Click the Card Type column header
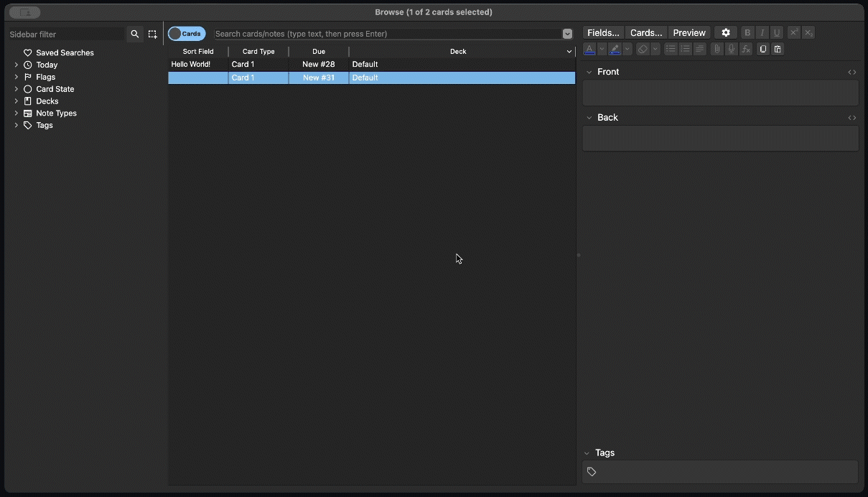 [258, 52]
